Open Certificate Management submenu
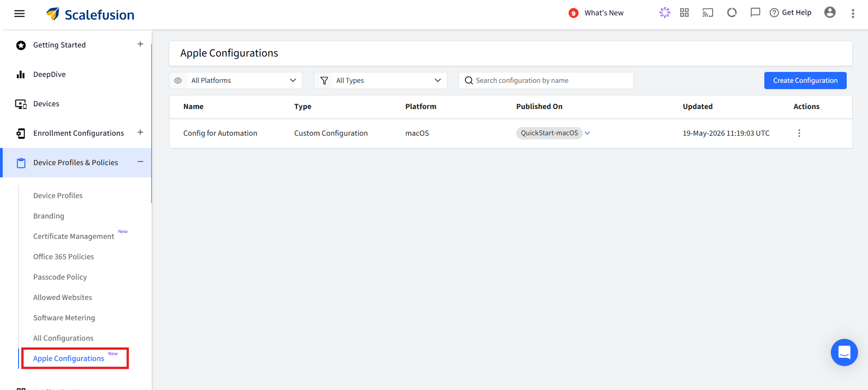Image resolution: width=868 pixels, height=390 pixels. tap(74, 236)
